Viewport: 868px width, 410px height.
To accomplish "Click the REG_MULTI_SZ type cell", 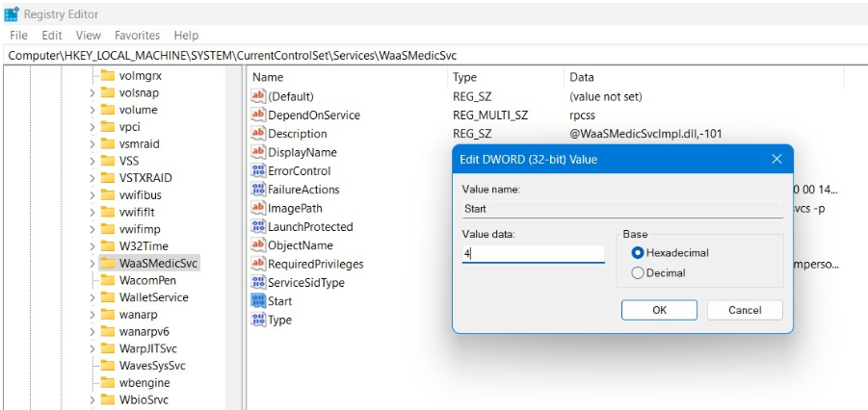I will 490,115.
